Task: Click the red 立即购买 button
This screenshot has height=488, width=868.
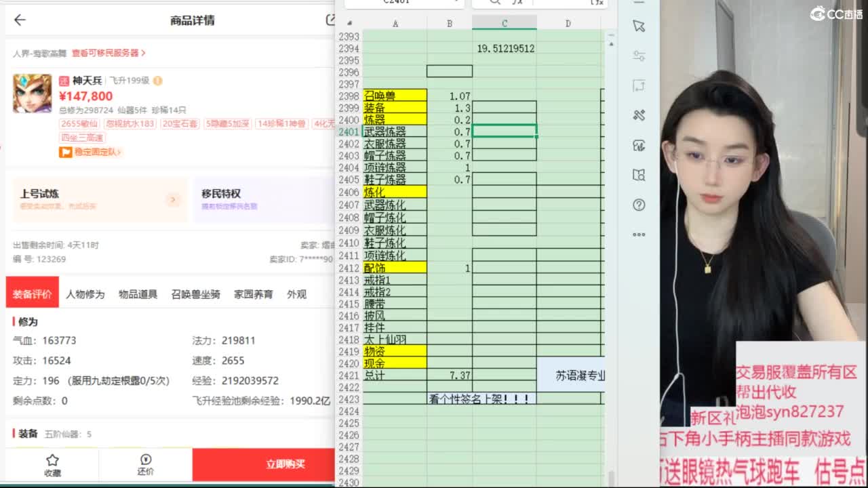Action: (x=264, y=464)
